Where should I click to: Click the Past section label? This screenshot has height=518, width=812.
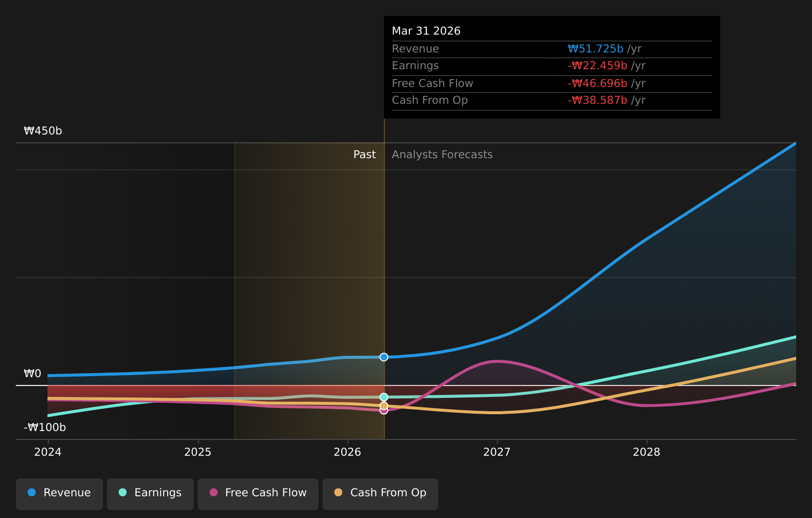pos(364,155)
